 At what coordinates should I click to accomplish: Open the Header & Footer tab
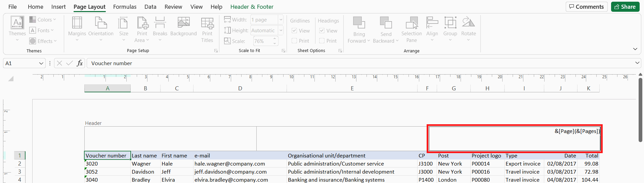(252, 7)
